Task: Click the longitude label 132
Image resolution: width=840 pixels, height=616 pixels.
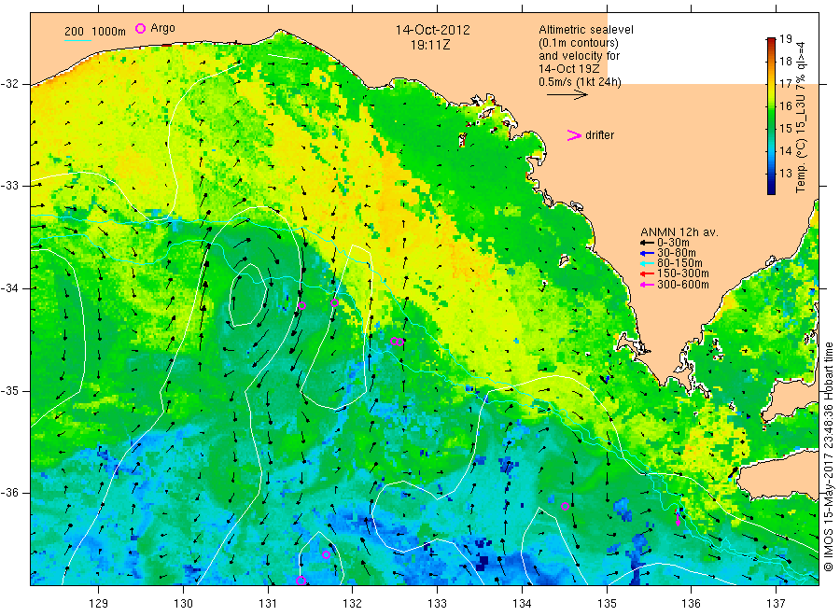Action: [x=353, y=604]
